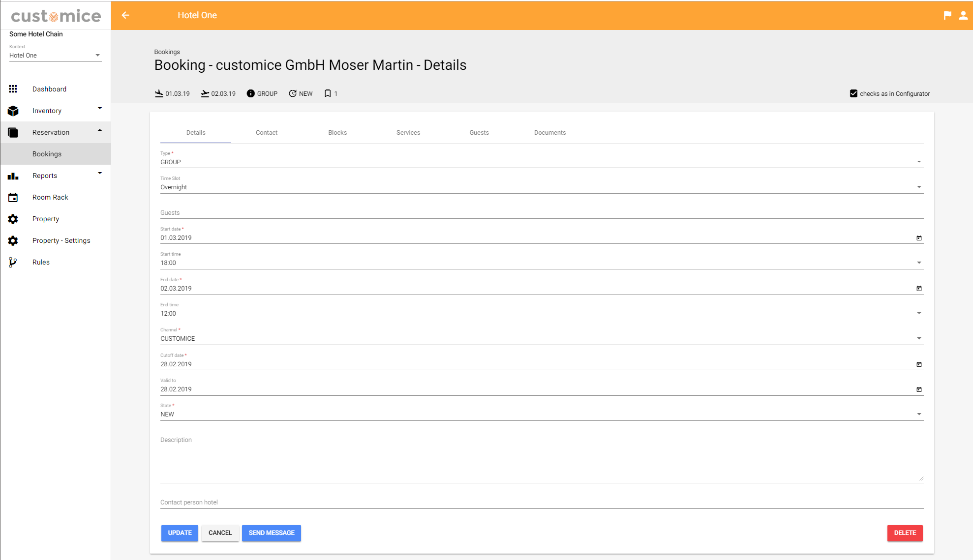
Task: Click the SEND MESSAGE button
Action: pyautogui.click(x=272, y=533)
